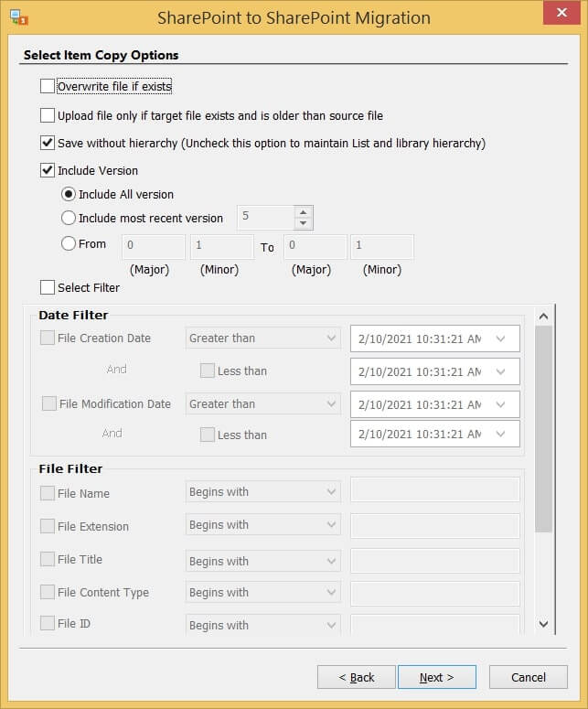
Task: Open File Content Type Begins with dropdown
Action: pyautogui.click(x=263, y=592)
